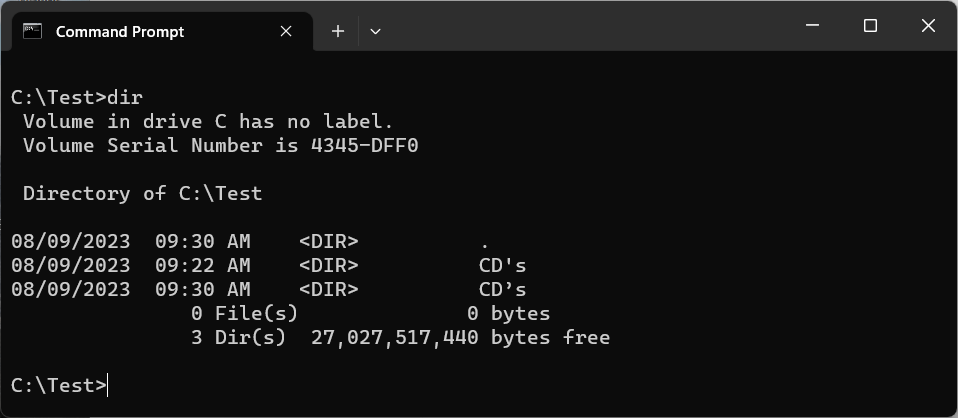Click Volume in drive C label line
The width and height of the screenshot is (958, 418).
click(x=208, y=121)
